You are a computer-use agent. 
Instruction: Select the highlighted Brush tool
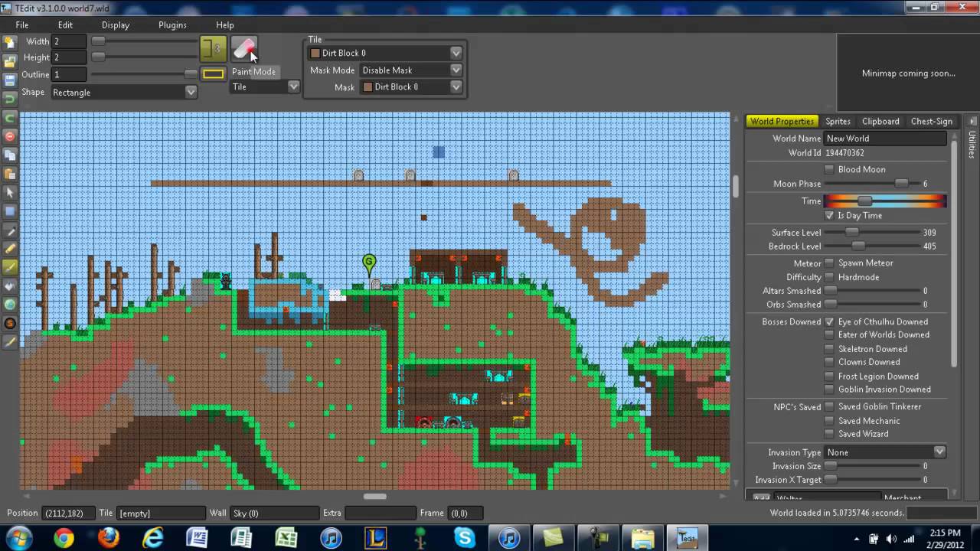point(10,267)
